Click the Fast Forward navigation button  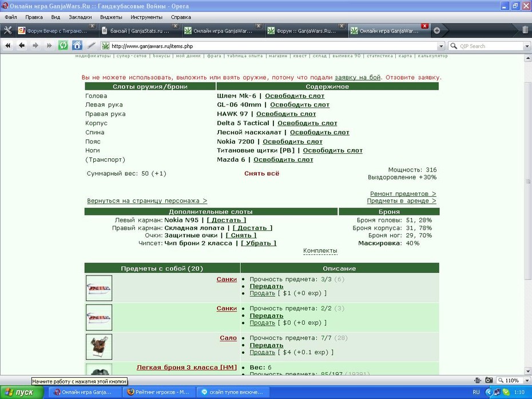click(x=49, y=45)
